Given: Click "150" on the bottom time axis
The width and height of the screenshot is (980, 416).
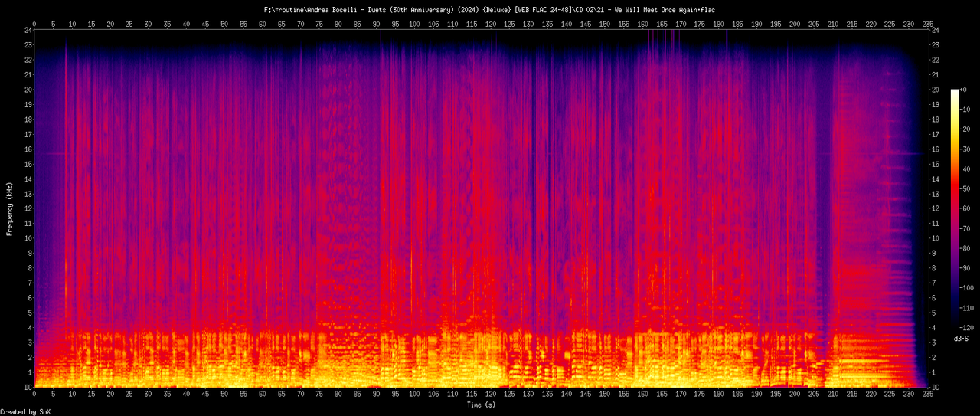Looking at the screenshot, I should click(604, 395).
